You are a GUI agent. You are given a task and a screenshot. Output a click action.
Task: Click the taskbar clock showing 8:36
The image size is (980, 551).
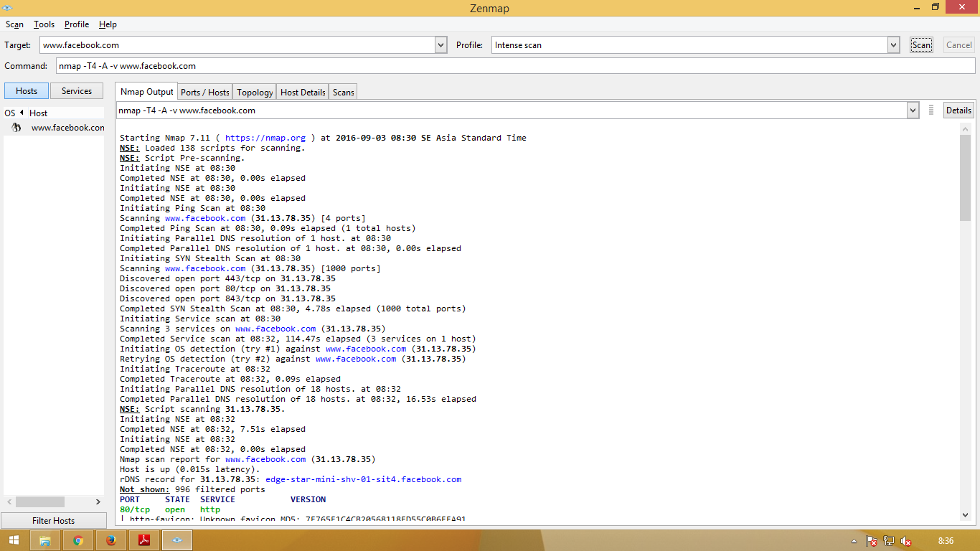point(946,541)
